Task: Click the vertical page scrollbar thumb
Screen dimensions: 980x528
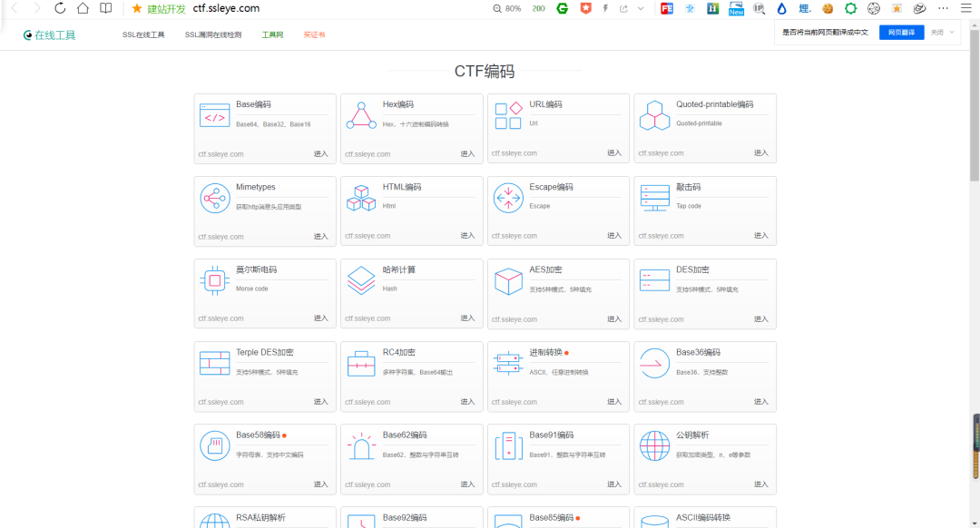Action: (x=975, y=105)
